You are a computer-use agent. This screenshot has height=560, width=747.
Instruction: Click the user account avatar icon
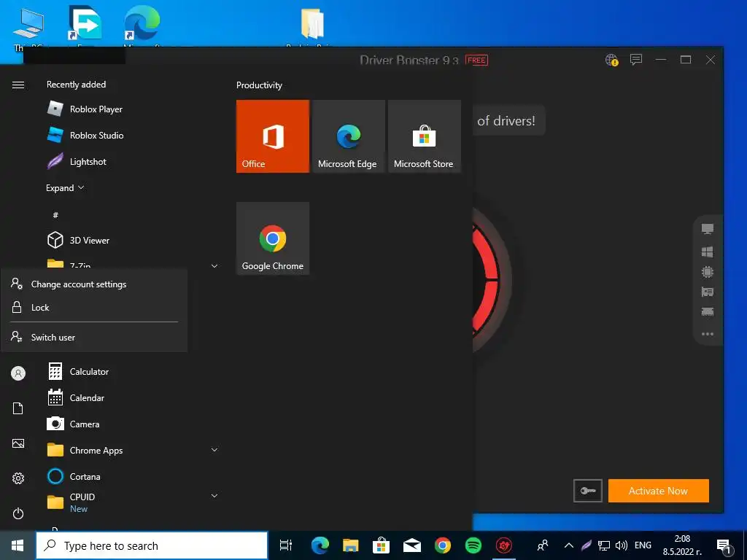18,373
